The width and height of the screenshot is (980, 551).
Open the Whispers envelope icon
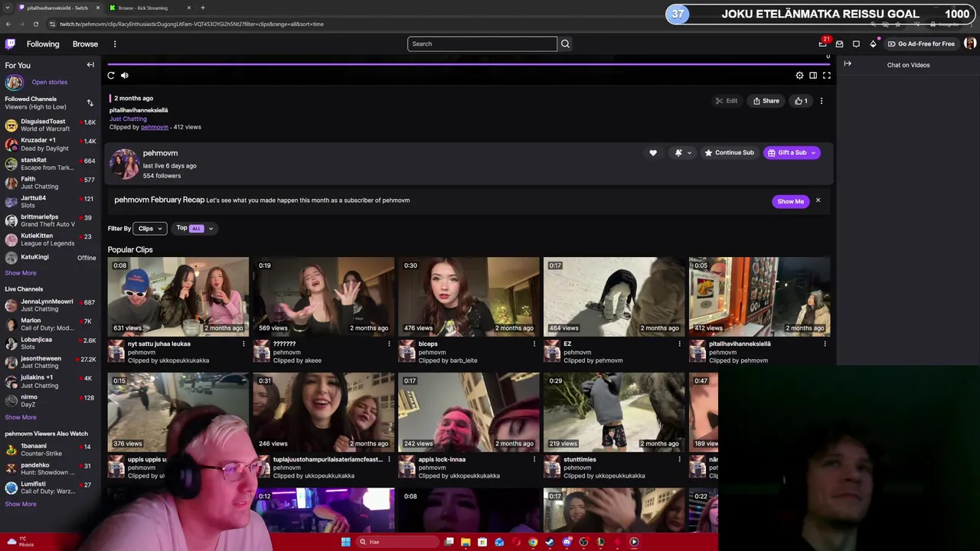pos(839,44)
